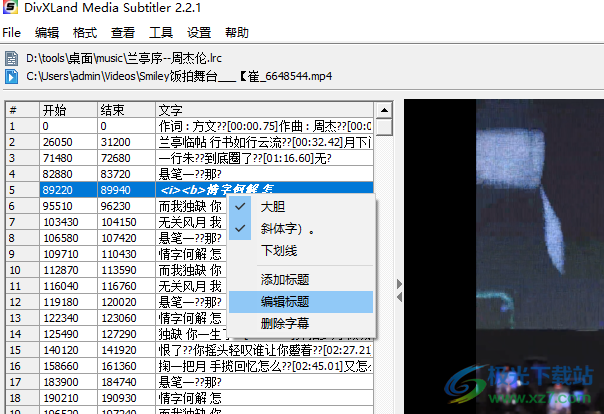The image size is (604, 414).
Task: Click the 结束 column header
Action: (x=126, y=110)
